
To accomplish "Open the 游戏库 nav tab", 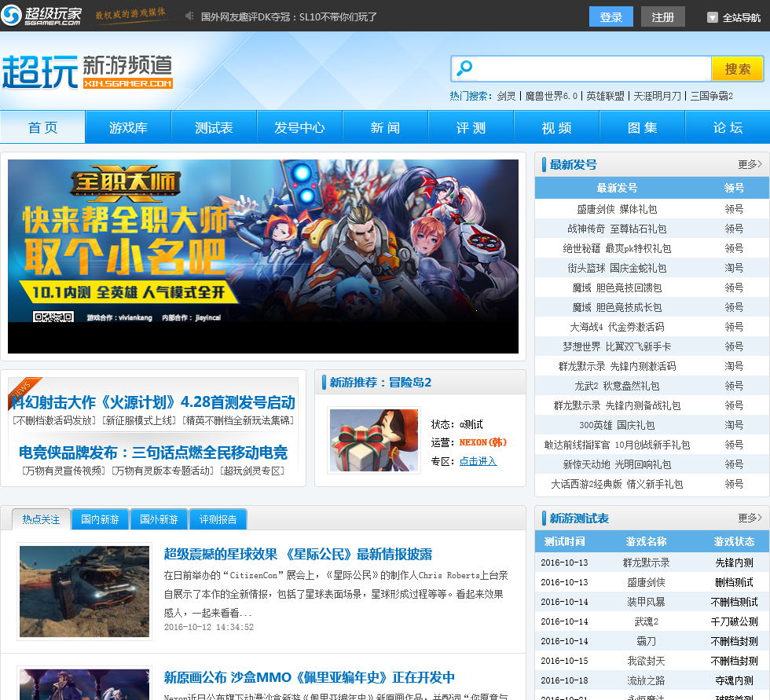I will point(128,127).
